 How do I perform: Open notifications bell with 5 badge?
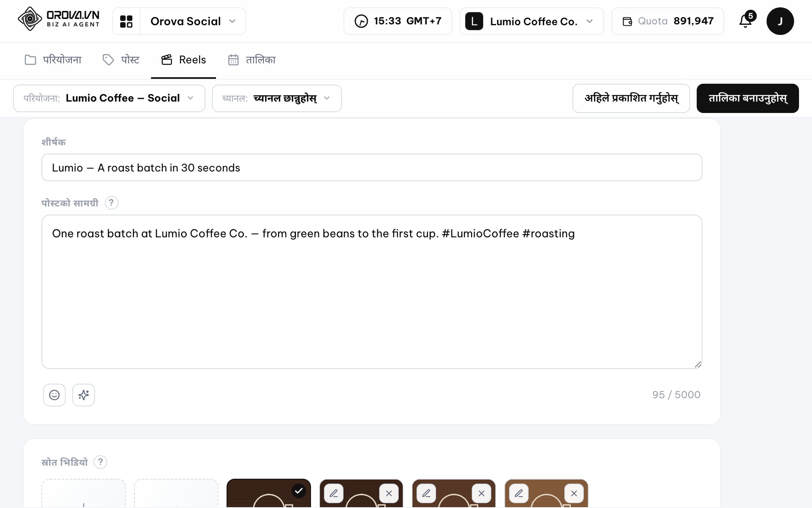(x=746, y=20)
